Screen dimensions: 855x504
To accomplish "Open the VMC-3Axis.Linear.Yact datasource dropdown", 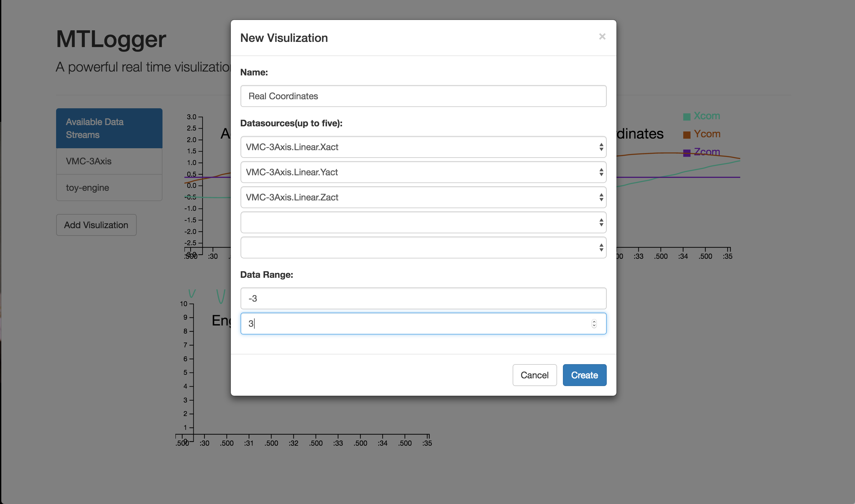I will 423,172.
